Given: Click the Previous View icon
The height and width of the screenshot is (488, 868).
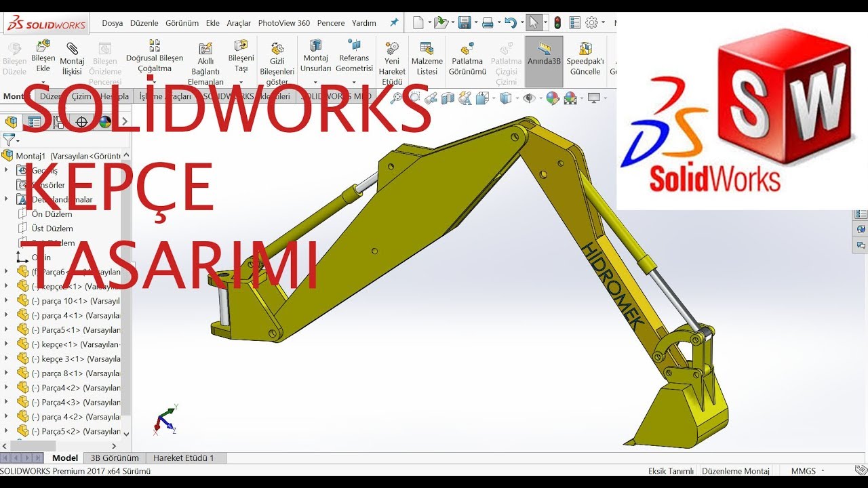Looking at the screenshot, I should [431, 98].
